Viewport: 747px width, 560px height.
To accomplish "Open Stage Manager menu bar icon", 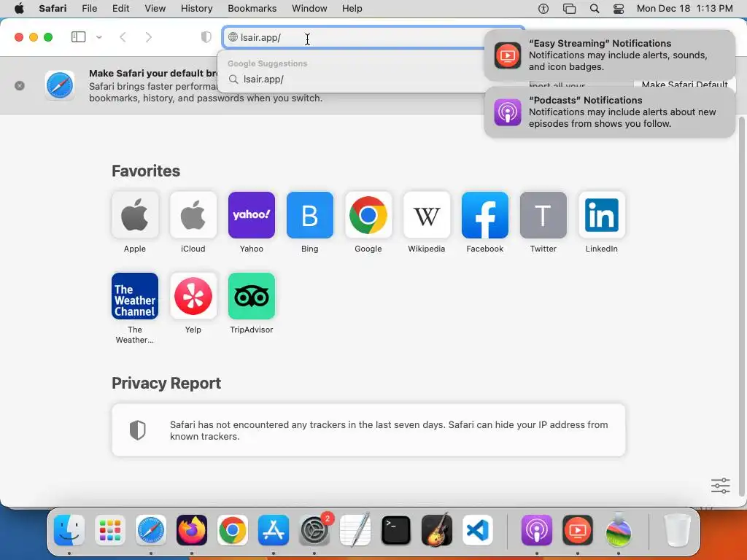I will (x=569, y=9).
